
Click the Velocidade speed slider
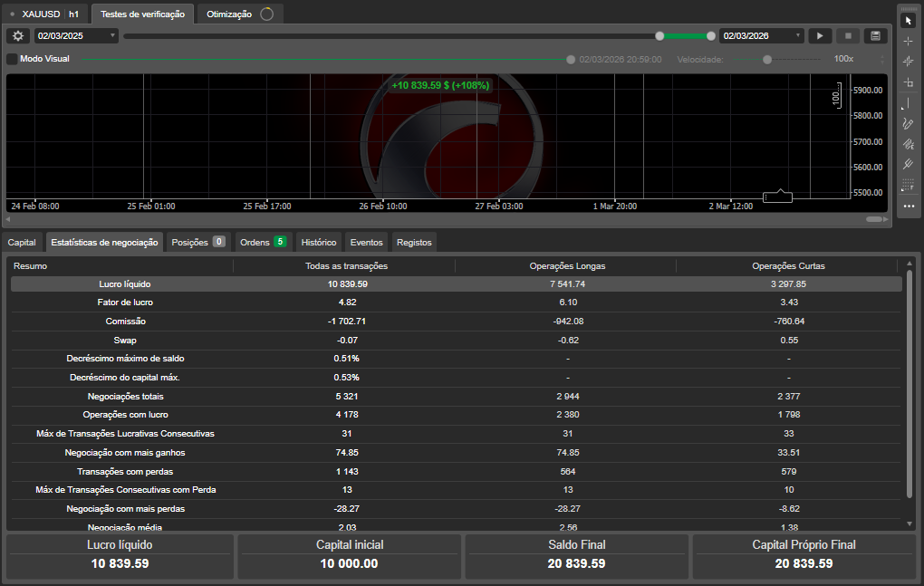coord(765,58)
